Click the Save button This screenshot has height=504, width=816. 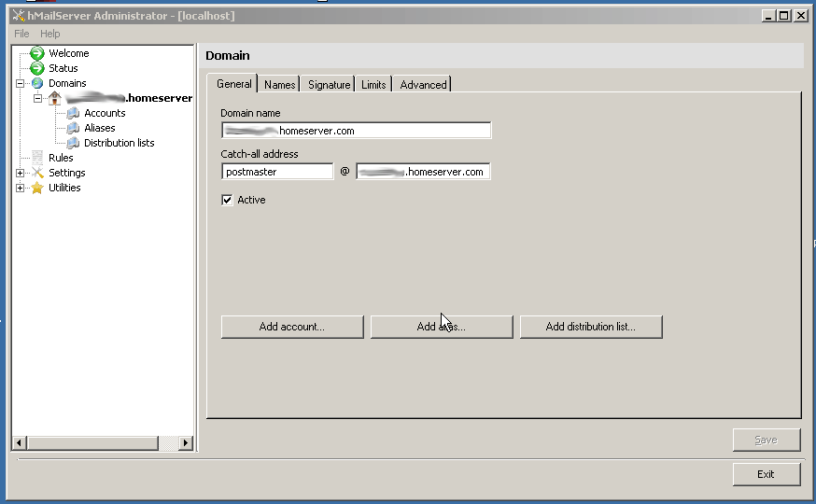(x=766, y=440)
